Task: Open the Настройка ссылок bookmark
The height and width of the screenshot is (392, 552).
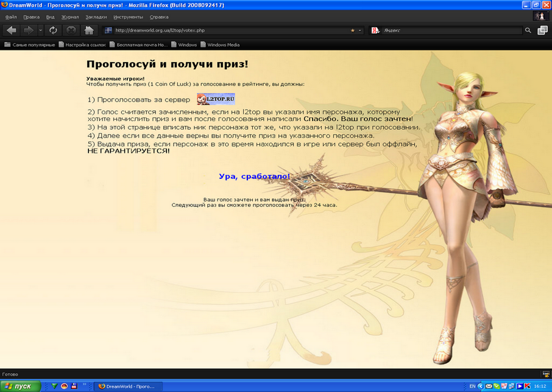Action: point(82,44)
